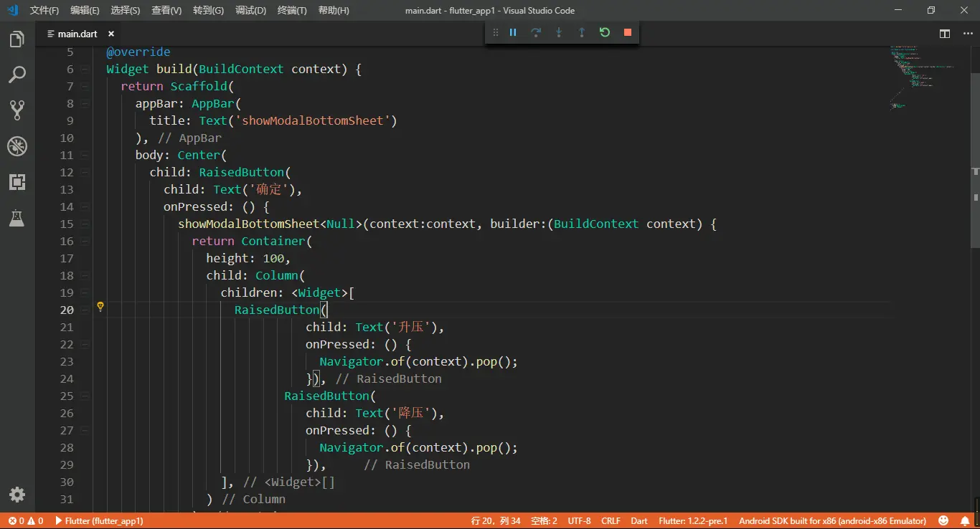
Task: Open the 终端(T) menu
Action: tap(292, 11)
